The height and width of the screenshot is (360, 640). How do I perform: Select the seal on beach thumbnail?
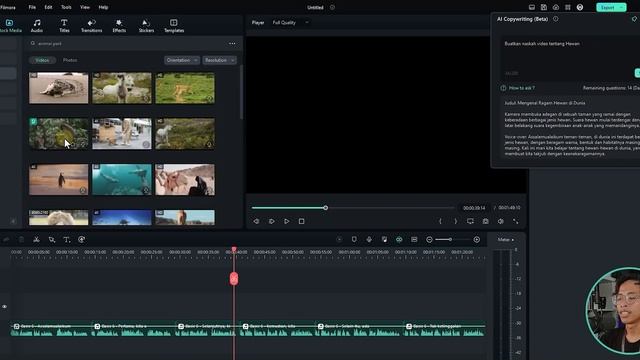click(58, 88)
